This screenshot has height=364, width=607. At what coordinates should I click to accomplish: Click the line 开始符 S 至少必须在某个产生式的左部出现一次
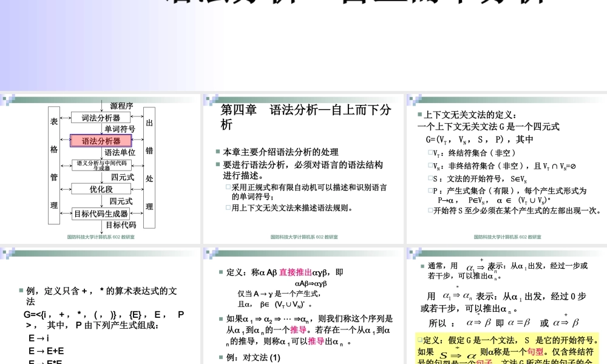(x=518, y=211)
